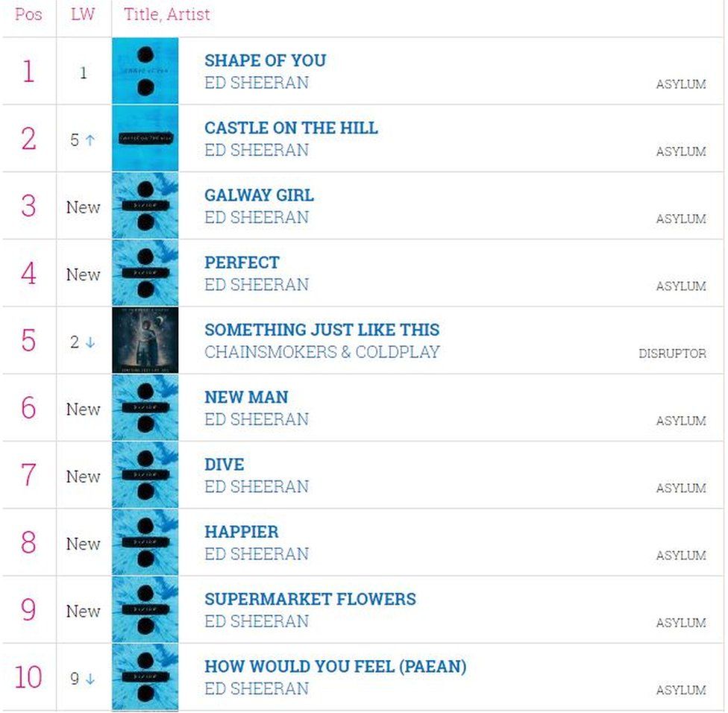
Task: Click the down arrow beside last week 2
Action: (90, 342)
